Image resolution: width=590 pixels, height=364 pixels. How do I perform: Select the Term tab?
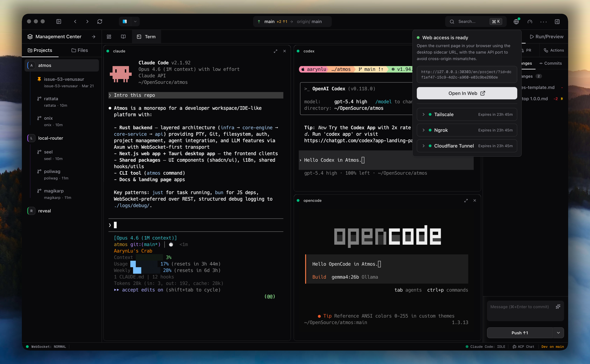point(146,37)
